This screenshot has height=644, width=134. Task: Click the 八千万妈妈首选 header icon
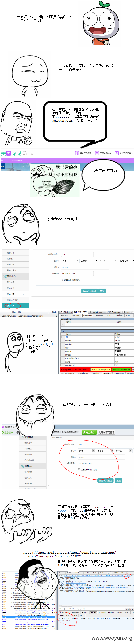tap(117, 153)
